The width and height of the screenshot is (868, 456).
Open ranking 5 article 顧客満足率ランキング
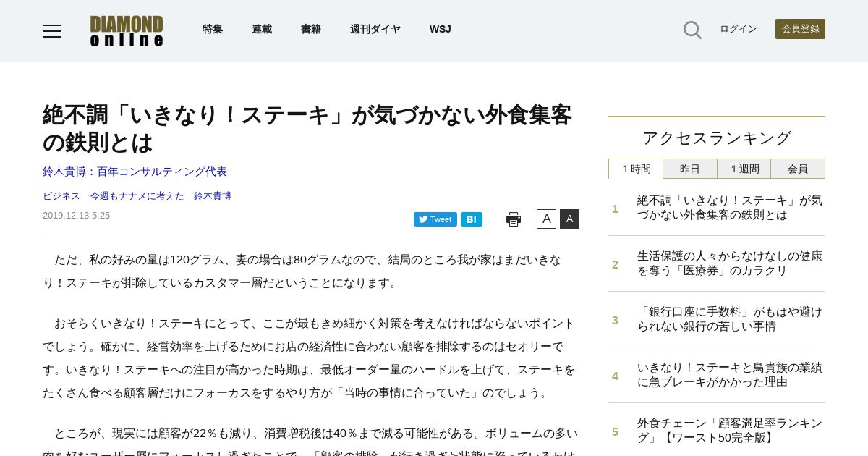pos(730,431)
